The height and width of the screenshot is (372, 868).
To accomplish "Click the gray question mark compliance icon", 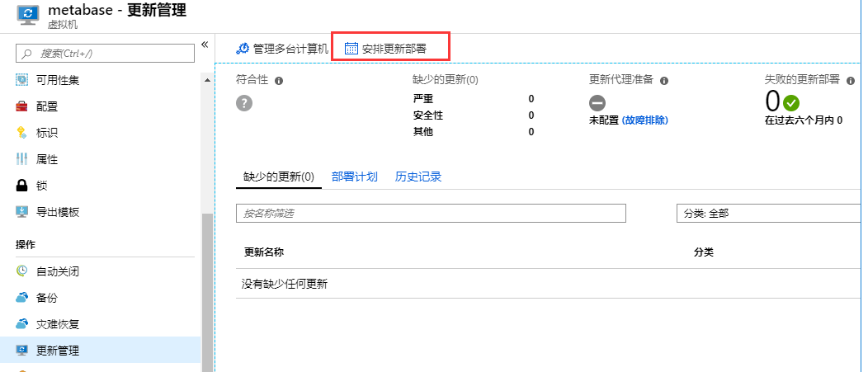I will click(244, 103).
